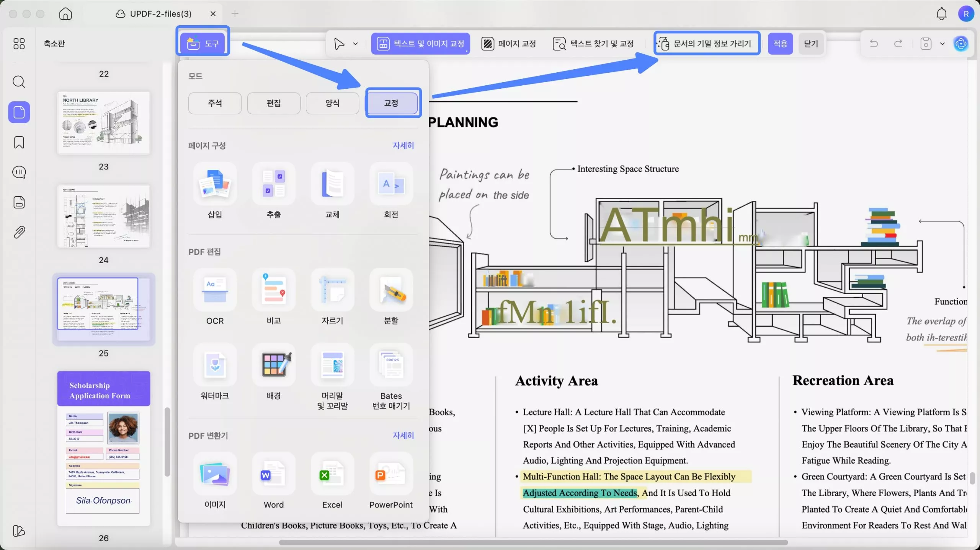Click the Insert (삽입) page icon
The height and width of the screenshot is (550, 980).
(215, 184)
